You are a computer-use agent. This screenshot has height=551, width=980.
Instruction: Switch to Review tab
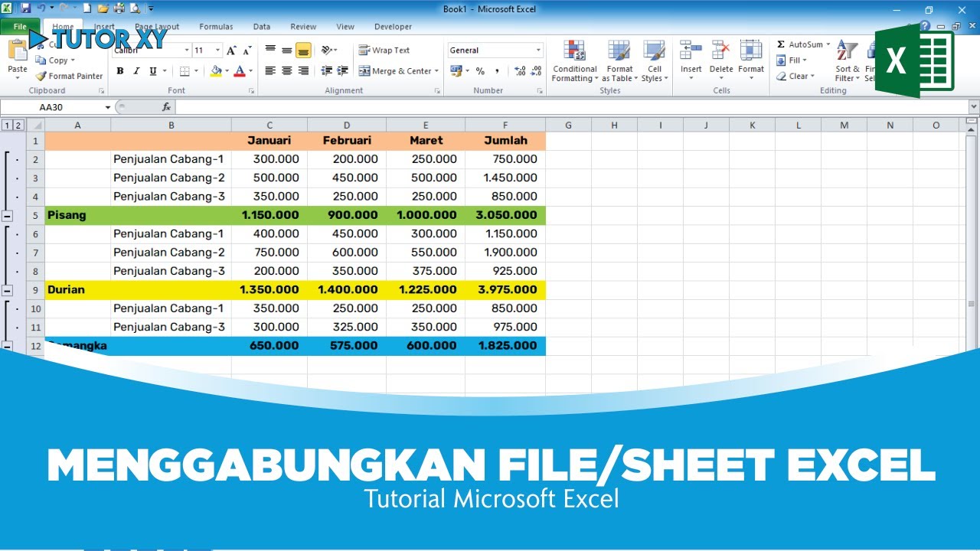coord(303,27)
